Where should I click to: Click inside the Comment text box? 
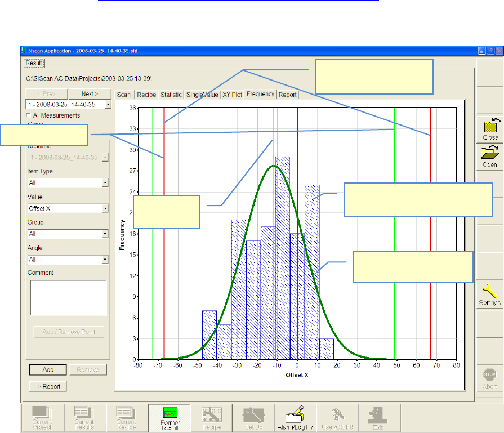point(68,298)
